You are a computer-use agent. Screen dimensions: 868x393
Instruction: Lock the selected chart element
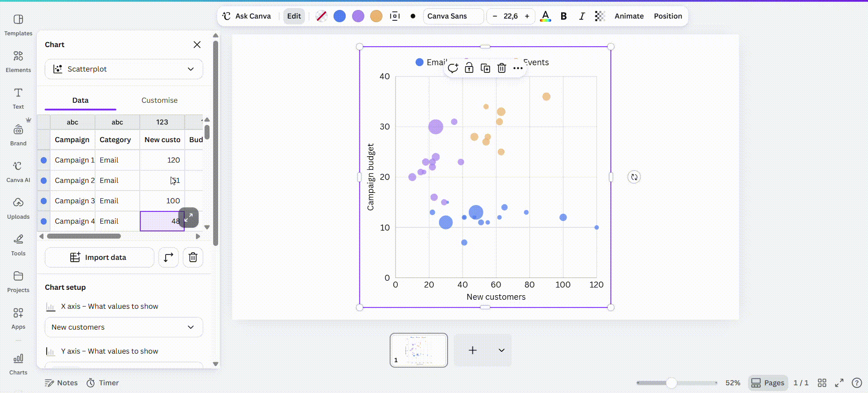pos(469,68)
